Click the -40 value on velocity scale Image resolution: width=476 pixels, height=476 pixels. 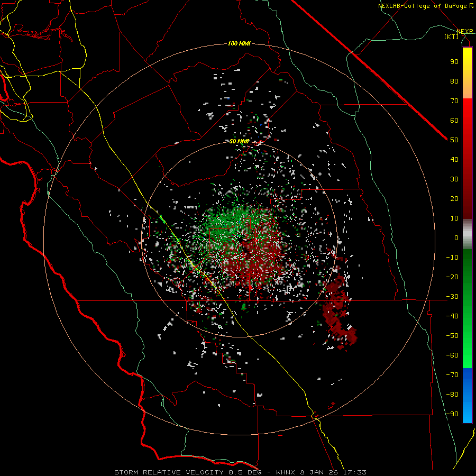pos(452,316)
